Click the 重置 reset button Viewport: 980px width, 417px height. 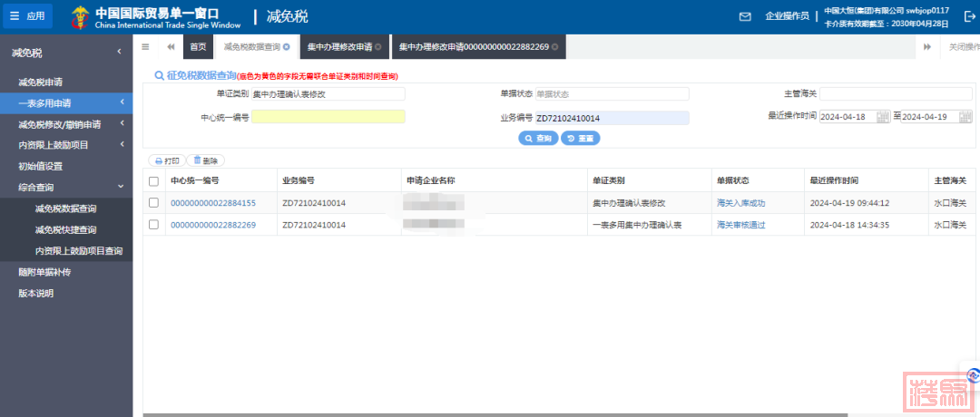581,138
